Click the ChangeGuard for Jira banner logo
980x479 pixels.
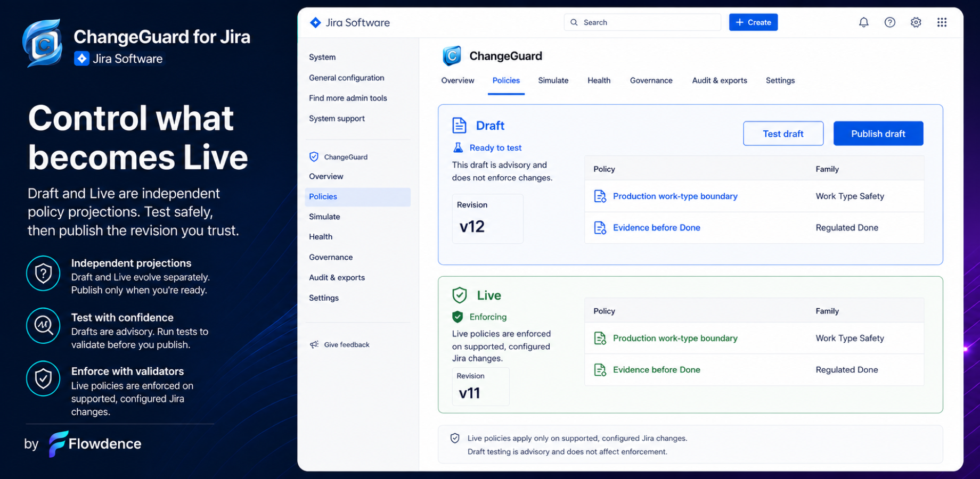42,43
